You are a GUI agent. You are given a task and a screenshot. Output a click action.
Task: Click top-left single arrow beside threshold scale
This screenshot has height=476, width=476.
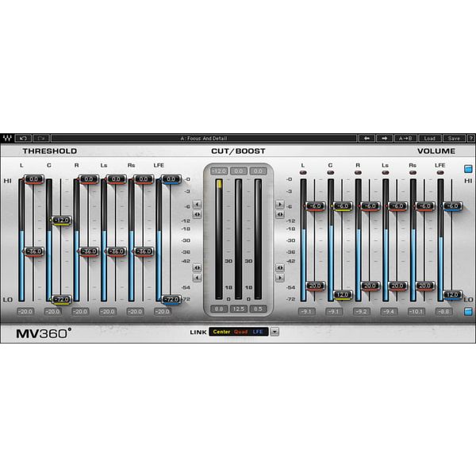pyautogui.click(x=197, y=204)
